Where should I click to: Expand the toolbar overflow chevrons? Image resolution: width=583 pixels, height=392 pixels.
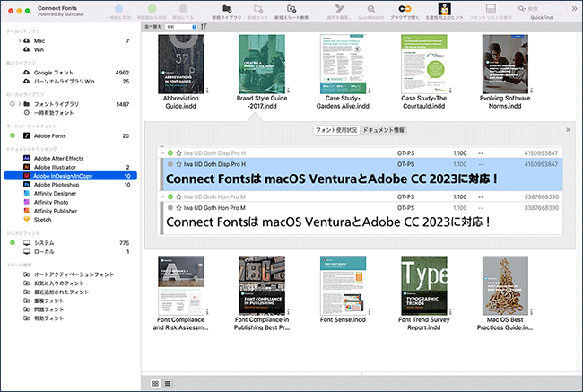click(x=574, y=9)
